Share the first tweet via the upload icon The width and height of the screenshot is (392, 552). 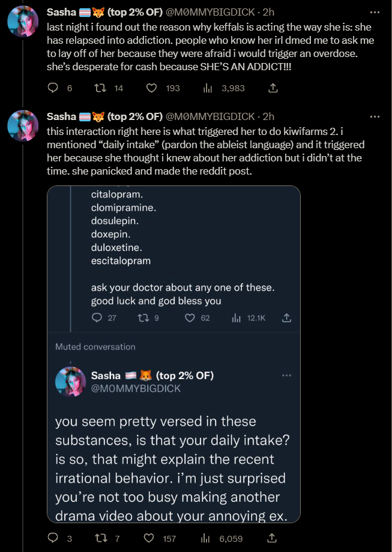pyautogui.click(x=273, y=88)
